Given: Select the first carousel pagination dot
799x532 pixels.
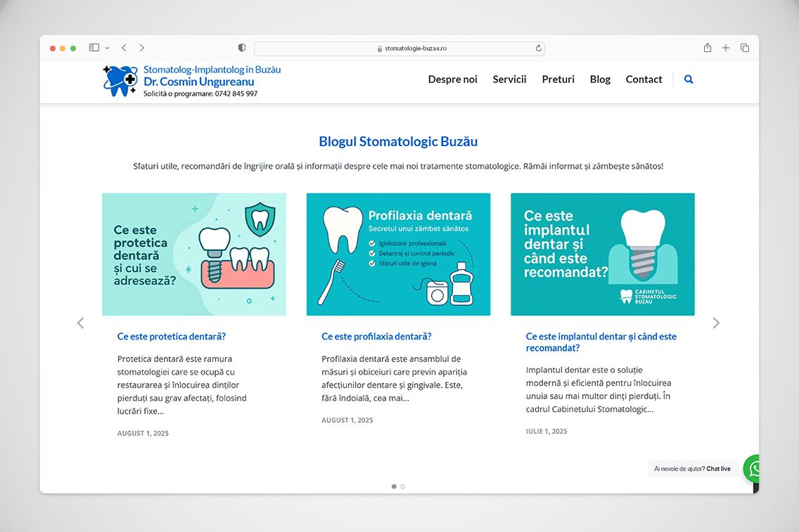Looking at the screenshot, I should 394,486.
